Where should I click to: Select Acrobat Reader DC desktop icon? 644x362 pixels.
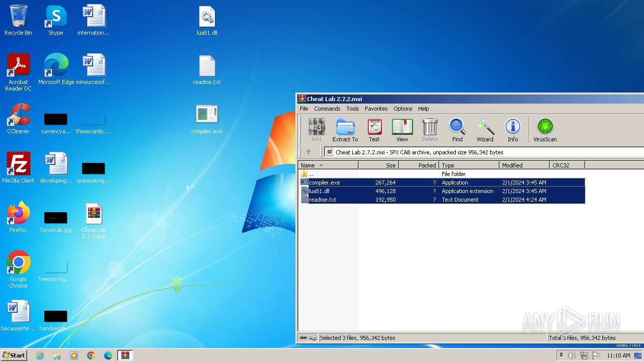18,73
